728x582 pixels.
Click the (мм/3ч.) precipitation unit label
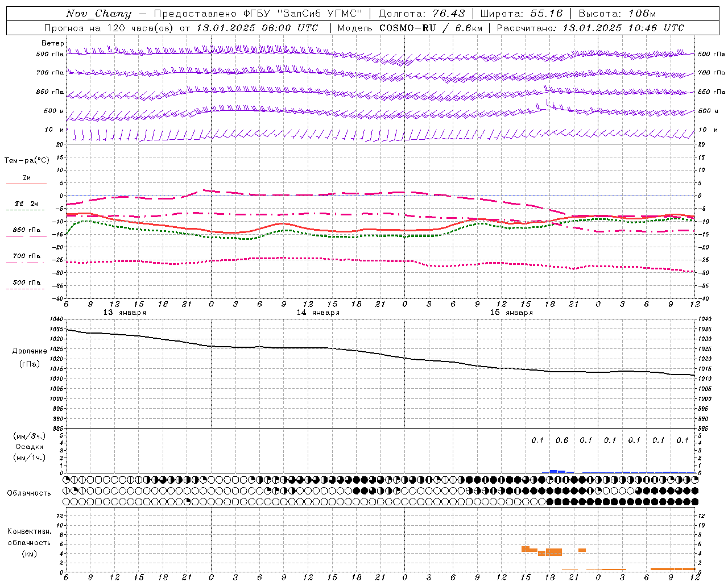pos(29,436)
